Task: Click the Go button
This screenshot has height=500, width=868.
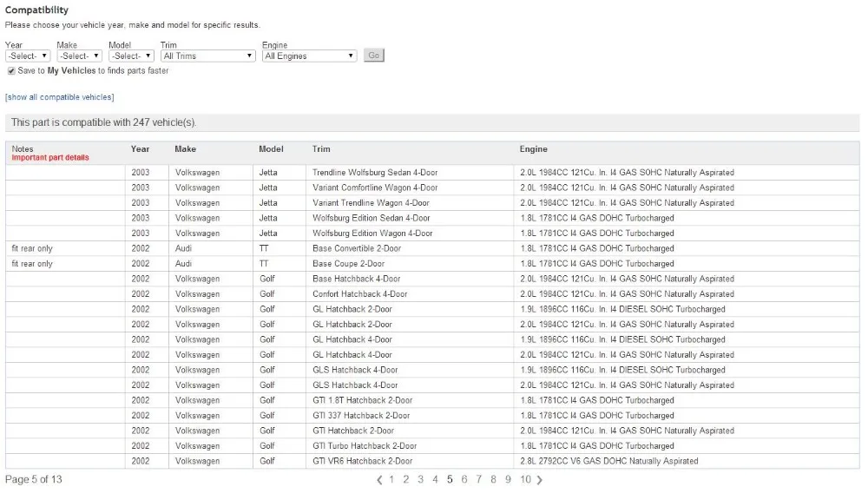Action: (373, 56)
